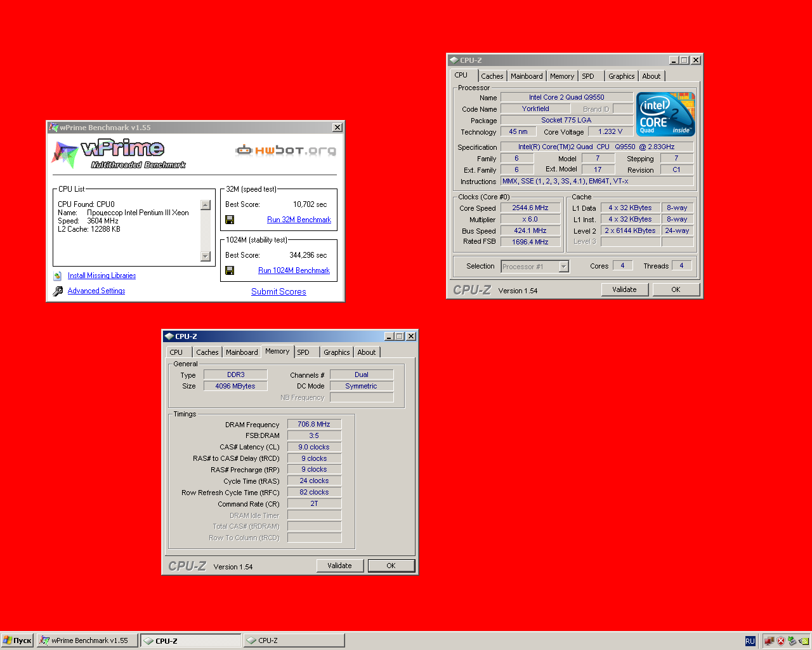Open the red shield security alert tray icon

click(x=781, y=641)
